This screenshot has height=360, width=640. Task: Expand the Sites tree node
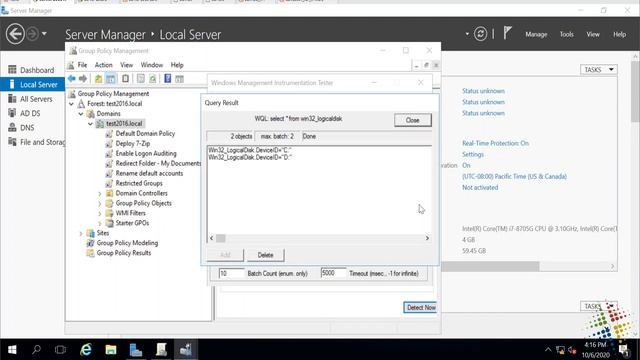[81, 233]
